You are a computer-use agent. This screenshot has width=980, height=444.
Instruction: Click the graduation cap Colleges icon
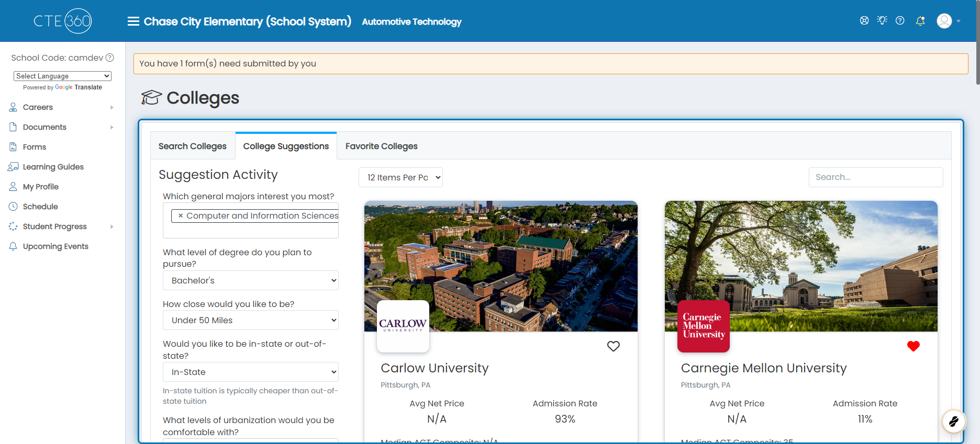click(151, 97)
